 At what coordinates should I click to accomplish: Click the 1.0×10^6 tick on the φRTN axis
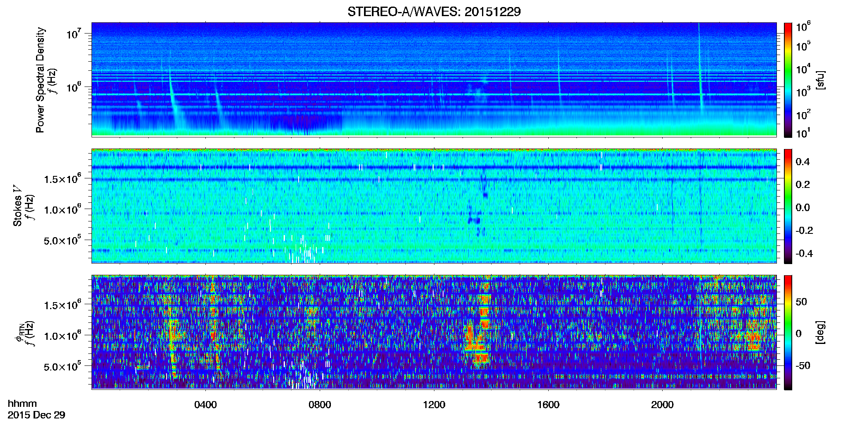[x=63, y=336]
